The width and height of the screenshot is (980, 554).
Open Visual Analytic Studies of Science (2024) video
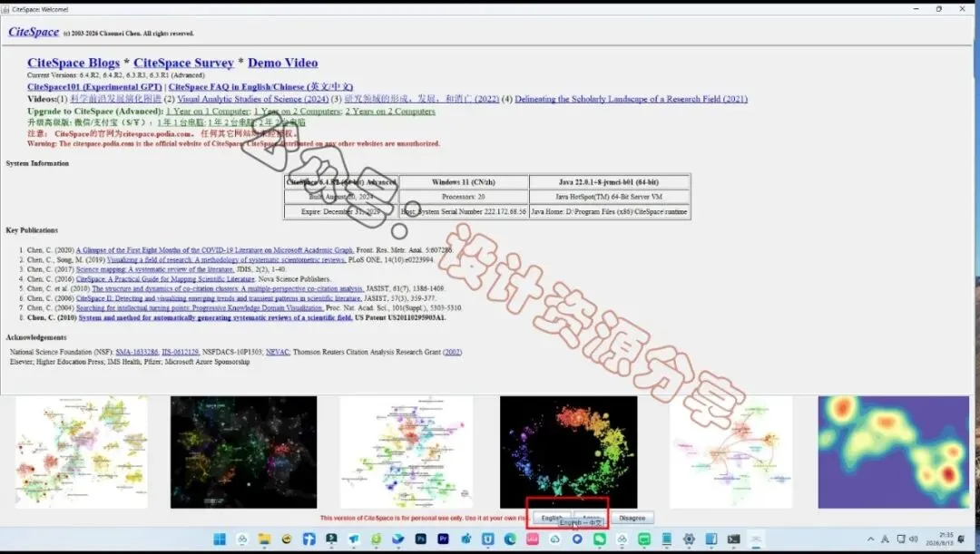coord(252,99)
